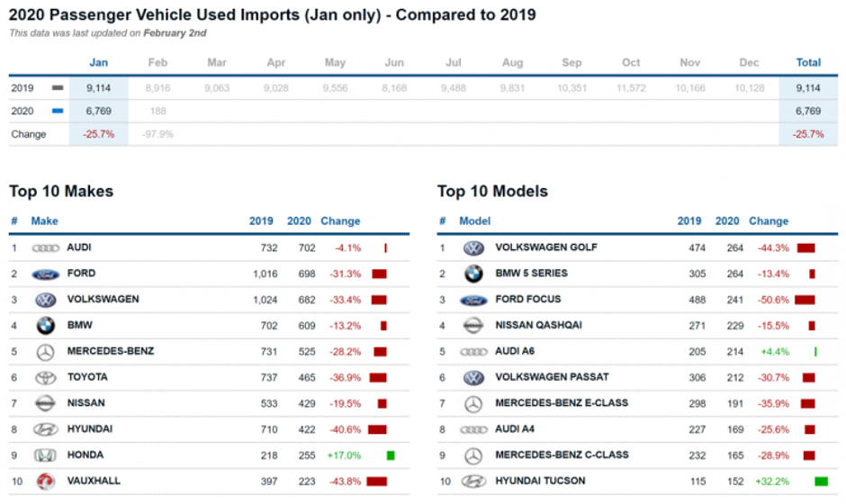This screenshot has width=846, height=504.
Task: Click the Feb 2020 value '188'
Action: click(158, 112)
